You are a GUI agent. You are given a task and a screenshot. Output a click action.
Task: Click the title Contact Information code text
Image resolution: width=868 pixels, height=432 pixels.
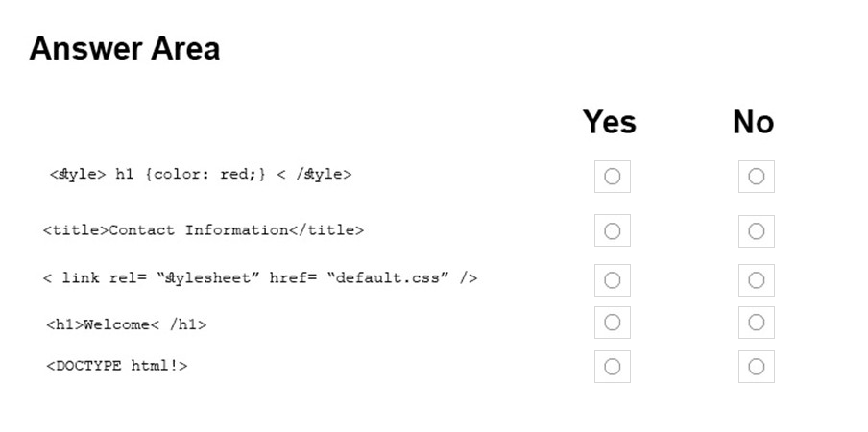(204, 230)
